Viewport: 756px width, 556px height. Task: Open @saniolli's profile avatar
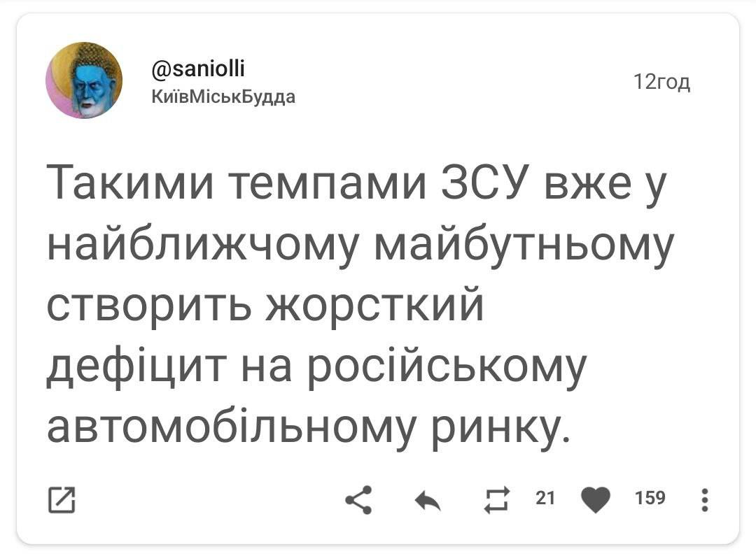(84, 79)
